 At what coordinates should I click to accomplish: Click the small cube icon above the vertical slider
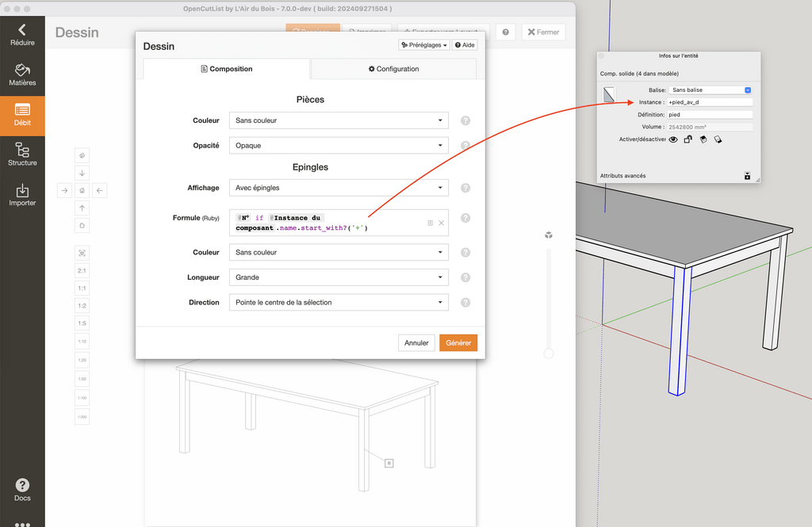coord(549,235)
